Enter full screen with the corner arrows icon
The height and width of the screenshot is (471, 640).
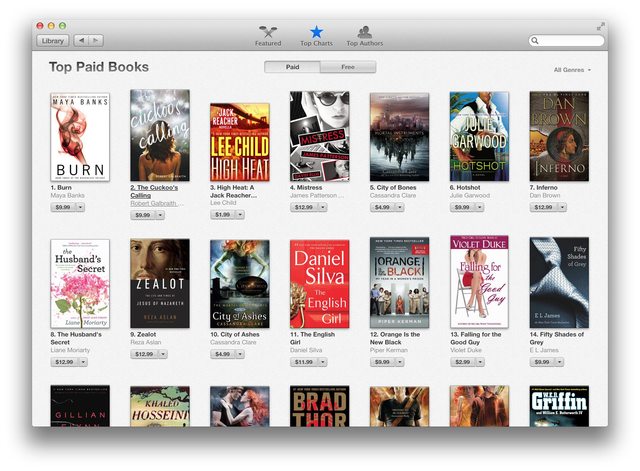pyautogui.click(x=600, y=27)
